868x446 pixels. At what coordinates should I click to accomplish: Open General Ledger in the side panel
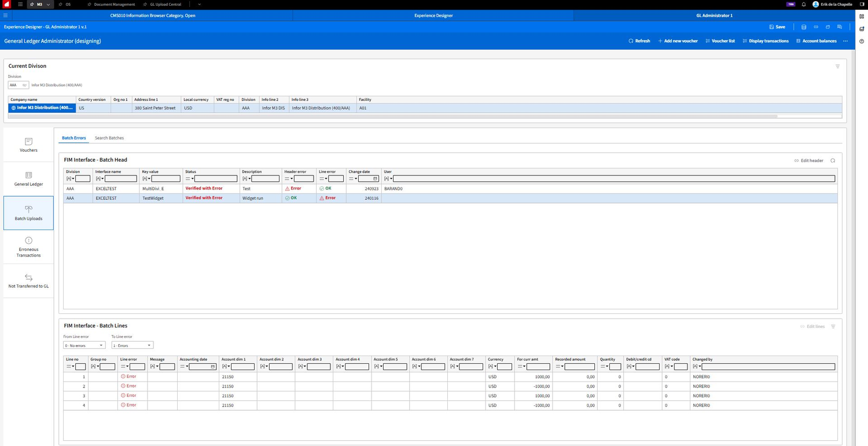28,179
